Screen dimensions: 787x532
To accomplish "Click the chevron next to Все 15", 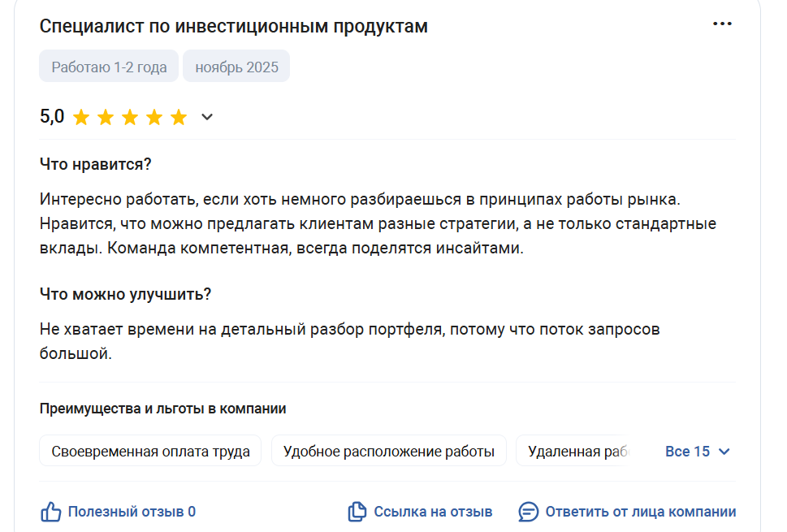I will coord(724,452).
